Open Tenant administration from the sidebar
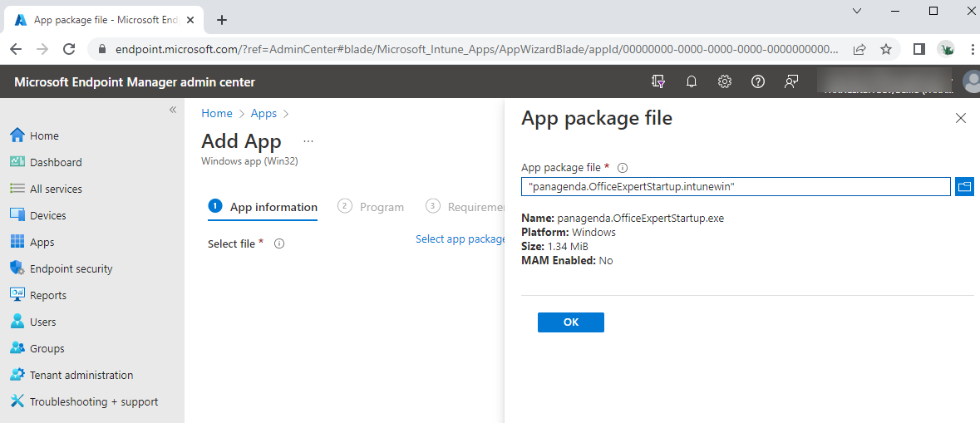This screenshot has height=423, width=980. click(x=81, y=376)
